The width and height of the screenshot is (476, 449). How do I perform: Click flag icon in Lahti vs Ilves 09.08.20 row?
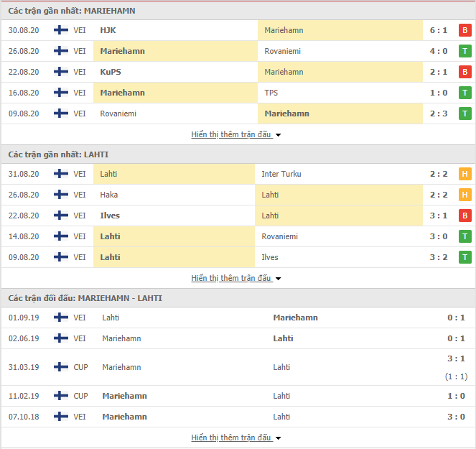pyautogui.click(x=61, y=257)
